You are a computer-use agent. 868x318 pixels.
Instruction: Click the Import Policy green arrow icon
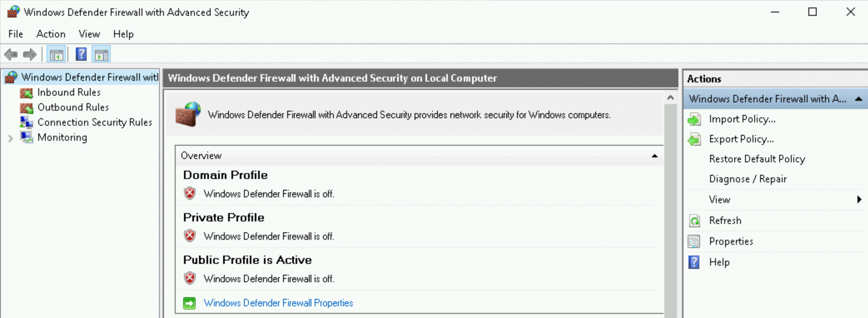(x=694, y=119)
